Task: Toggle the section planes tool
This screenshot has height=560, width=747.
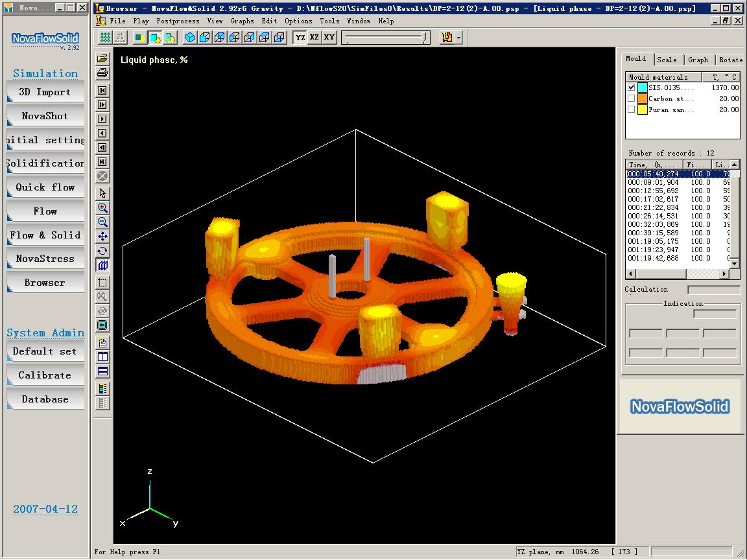Action: [102, 265]
